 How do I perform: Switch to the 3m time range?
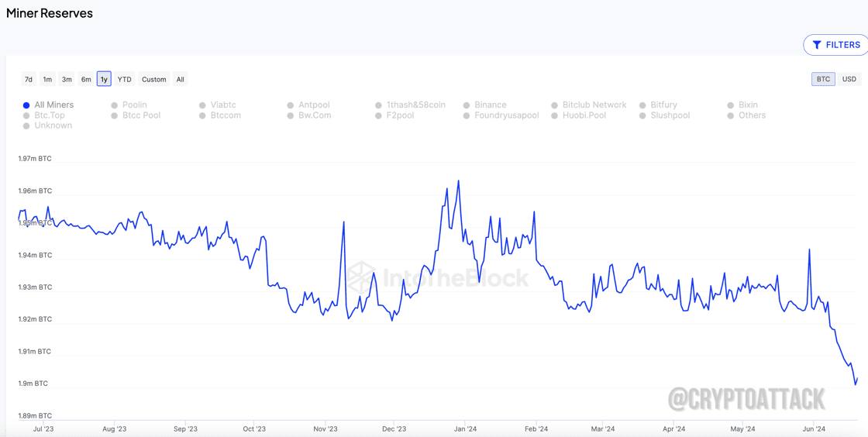pyautogui.click(x=67, y=79)
